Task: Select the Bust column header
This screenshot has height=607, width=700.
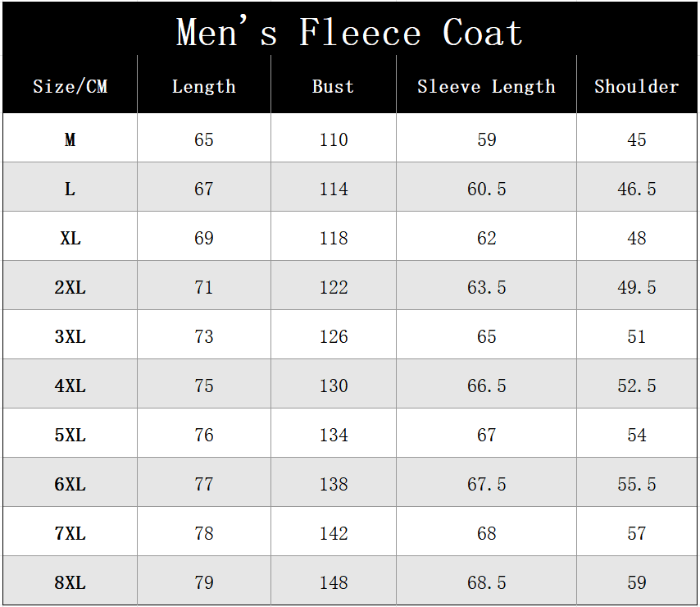Action: pos(333,87)
